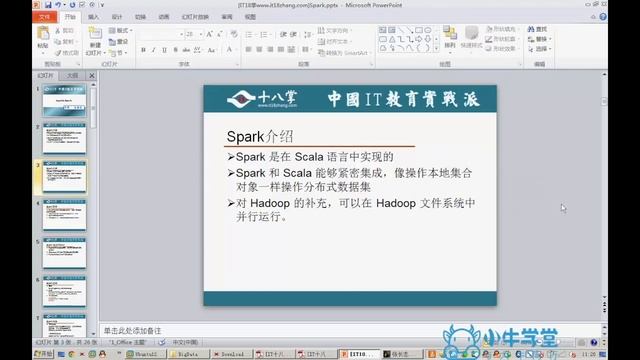The width and height of the screenshot is (640, 360).
Task: Click the Redo/Repeat icon
Action: pyautogui.click(x=72, y=5)
